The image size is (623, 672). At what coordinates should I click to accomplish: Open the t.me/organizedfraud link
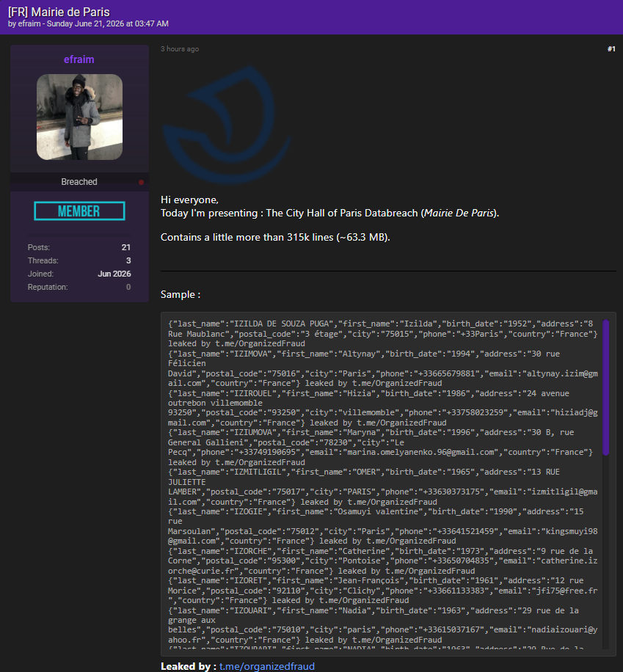point(266,666)
